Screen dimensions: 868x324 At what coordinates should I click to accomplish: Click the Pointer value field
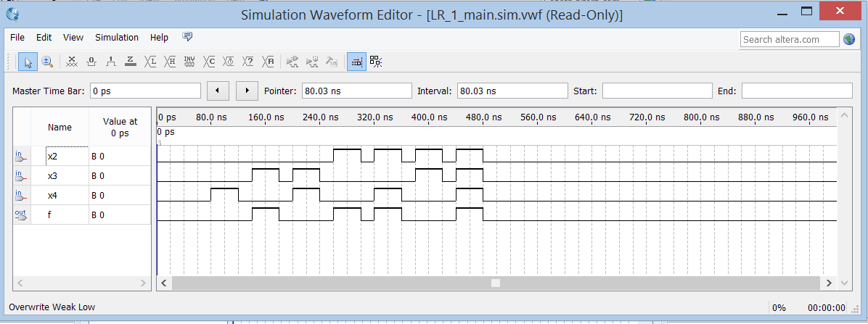click(x=357, y=91)
